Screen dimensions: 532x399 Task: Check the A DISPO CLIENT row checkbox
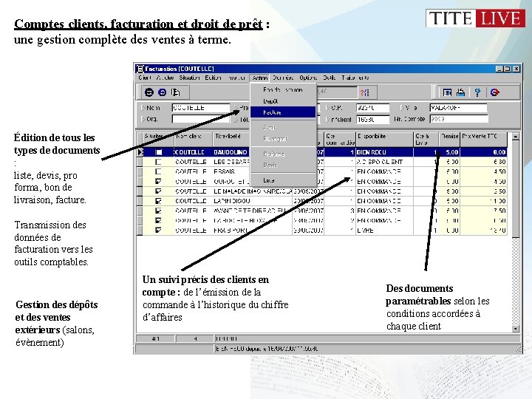[158, 162]
